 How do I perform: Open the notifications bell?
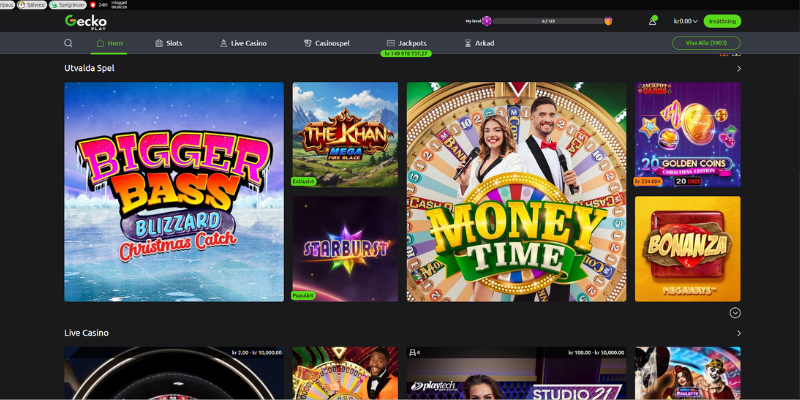click(x=652, y=21)
